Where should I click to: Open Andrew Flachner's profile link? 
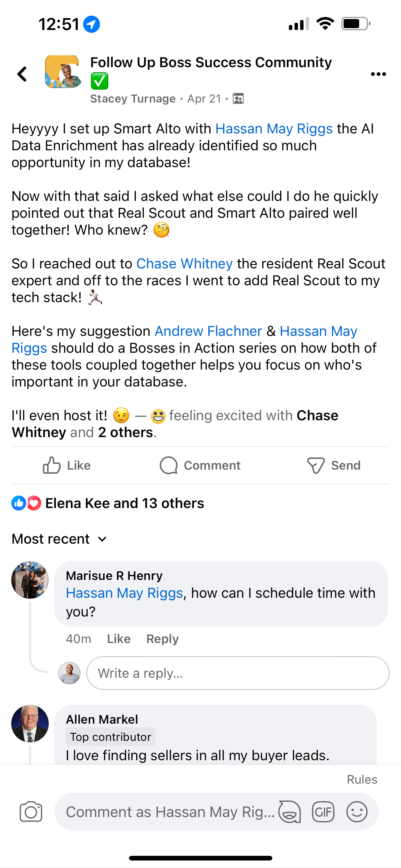coord(208,331)
